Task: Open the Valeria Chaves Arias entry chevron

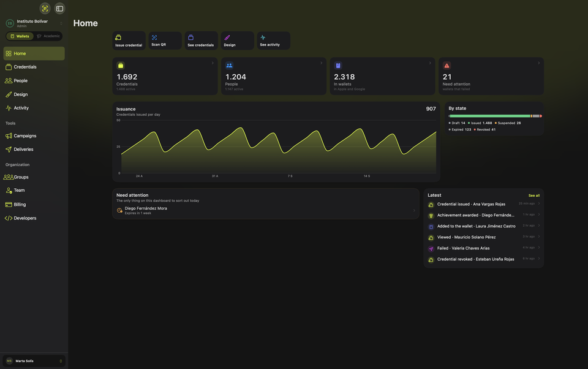Action: tap(539, 248)
